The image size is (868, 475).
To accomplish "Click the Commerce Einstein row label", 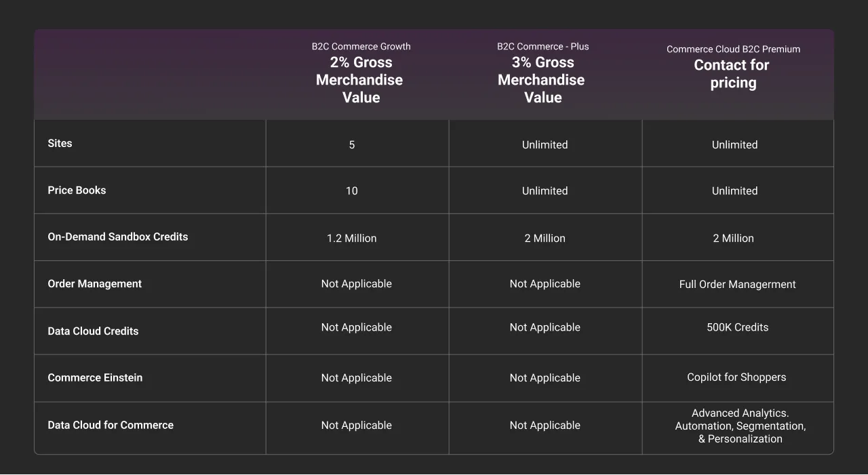I will (95, 378).
